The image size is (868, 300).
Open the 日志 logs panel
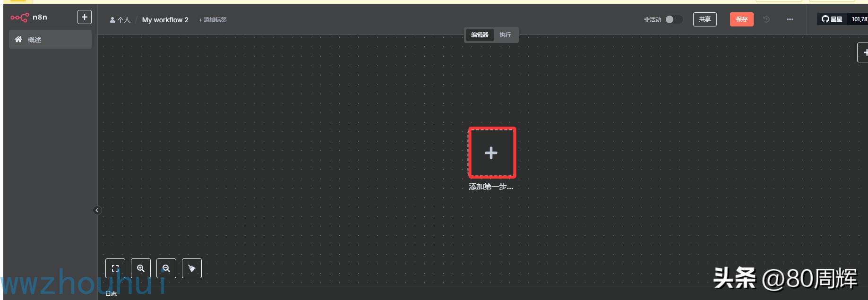click(111, 294)
